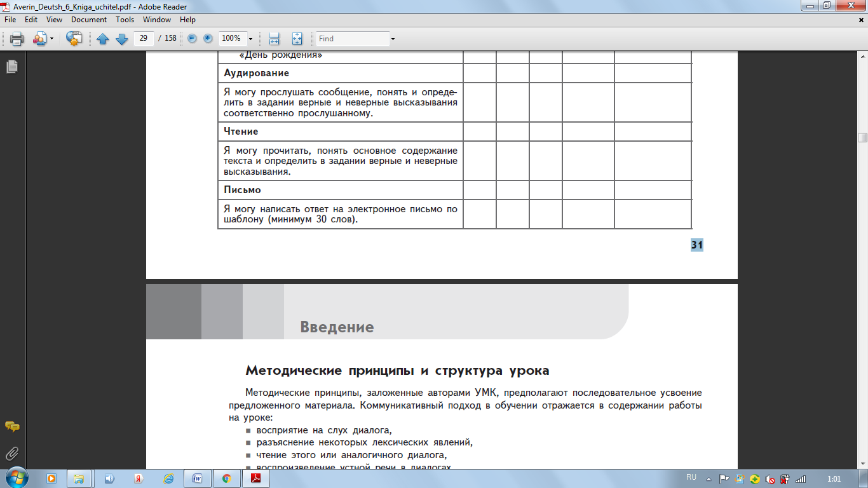Open the Document menu
Screen dimensions: 868x488
coord(89,20)
